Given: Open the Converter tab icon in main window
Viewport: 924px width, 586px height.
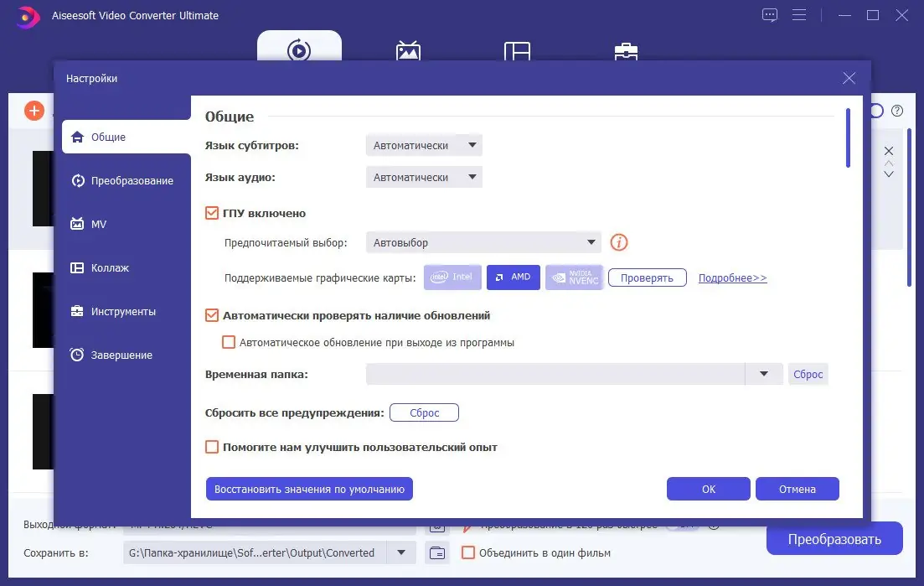Looking at the screenshot, I should 299,50.
